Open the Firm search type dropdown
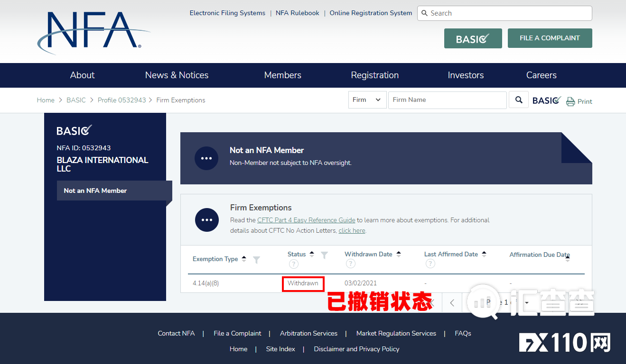 tap(367, 100)
